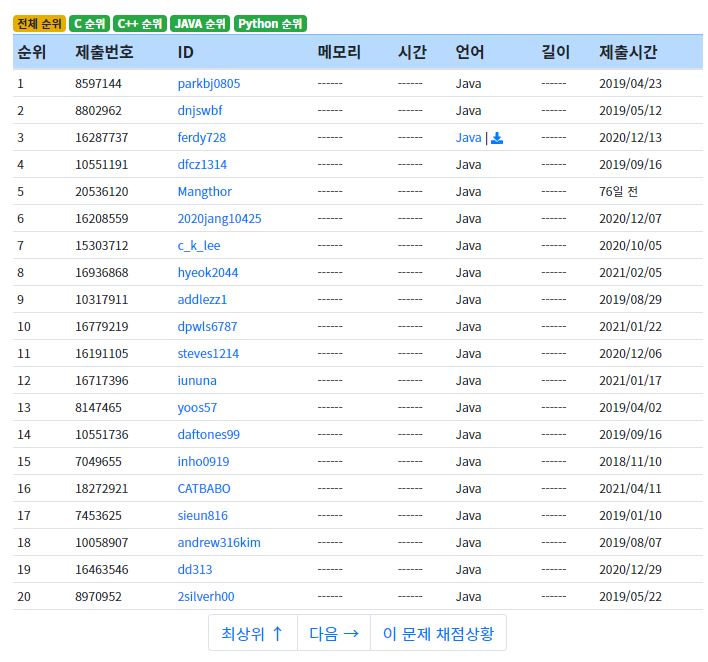Select submission number 8597144
The width and height of the screenshot is (708, 662).
coord(98,84)
